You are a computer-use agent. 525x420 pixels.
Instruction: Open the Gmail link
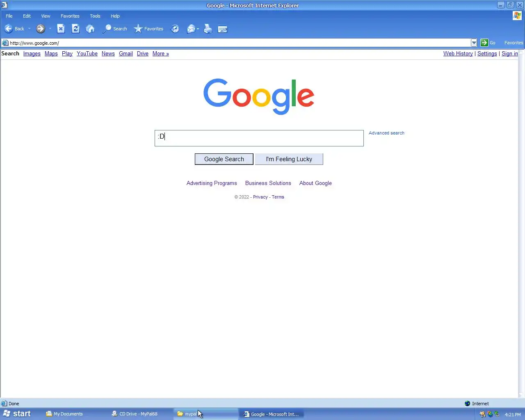pyautogui.click(x=126, y=54)
